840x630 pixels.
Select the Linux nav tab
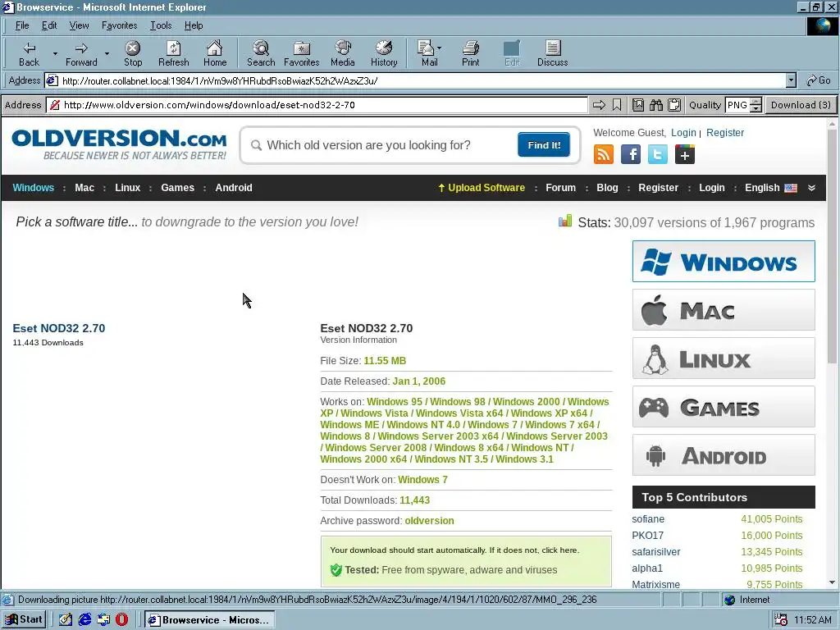(127, 188)
